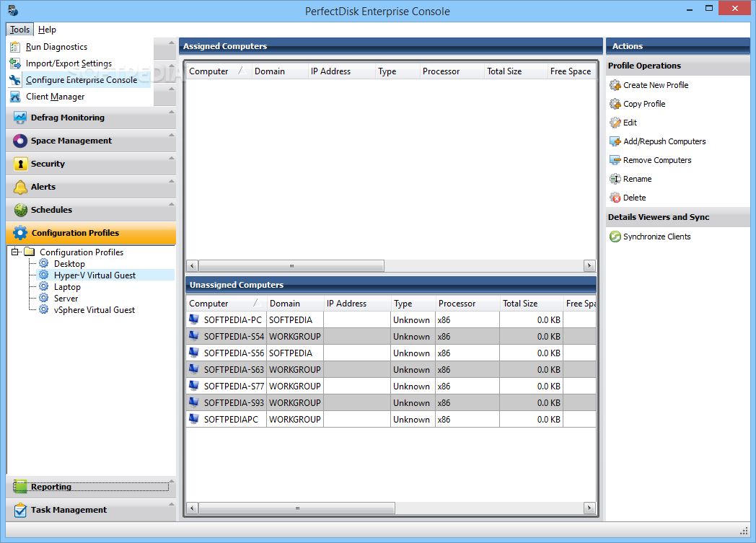Click the Reporting book icon

(x=20, y=487)
